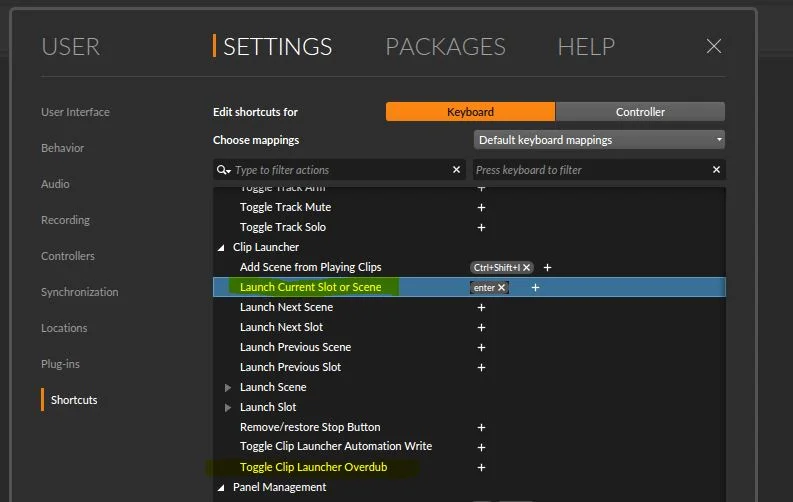Open the search options magnifier icon
Viewport: 793px width, 502px height.
point(224,170)
